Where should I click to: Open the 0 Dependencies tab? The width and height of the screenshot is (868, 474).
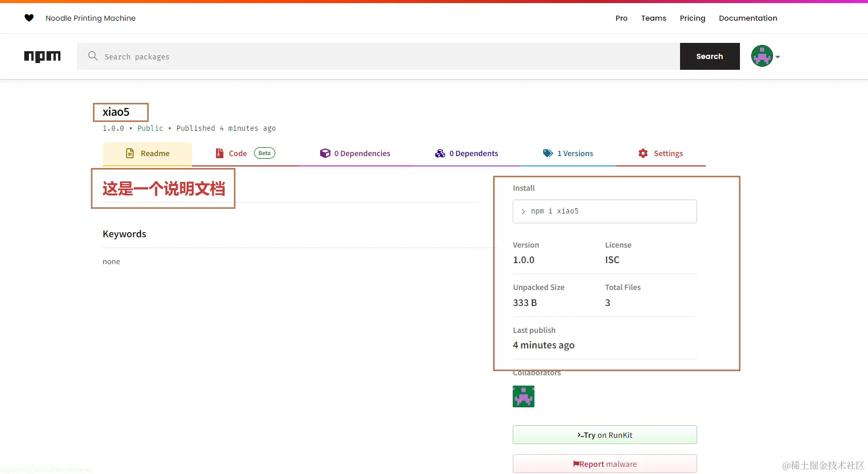click(355, 154)
